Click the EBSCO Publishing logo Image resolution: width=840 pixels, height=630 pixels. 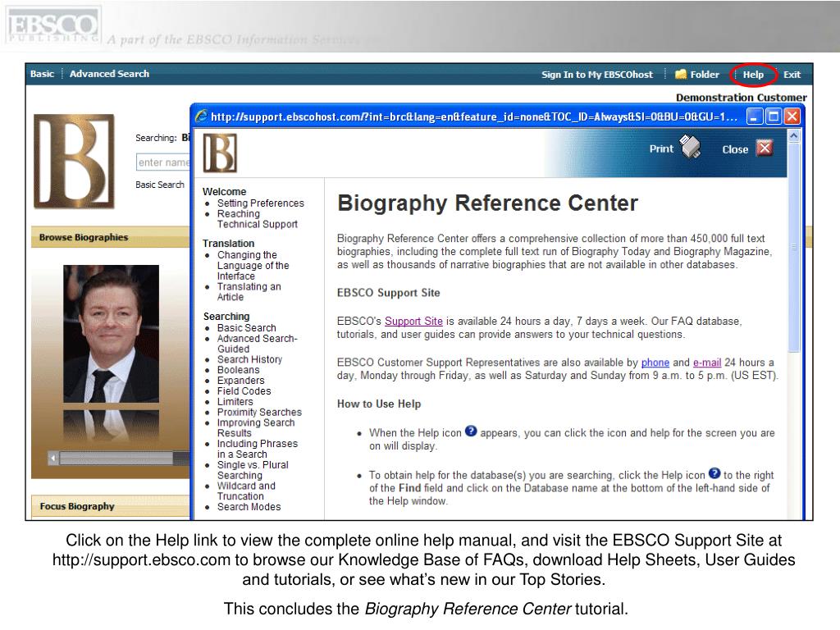tap(52, 25)
